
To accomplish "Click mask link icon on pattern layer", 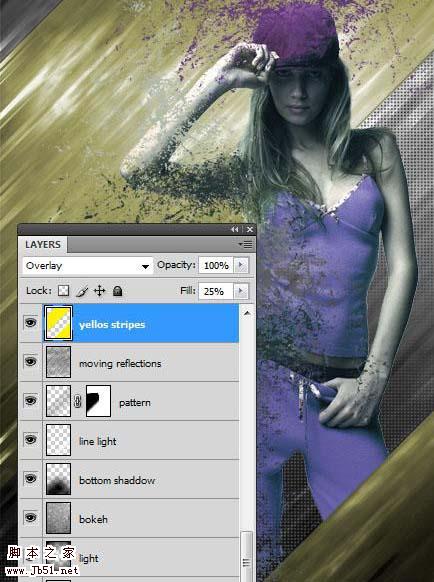I will tap(77, 401).
